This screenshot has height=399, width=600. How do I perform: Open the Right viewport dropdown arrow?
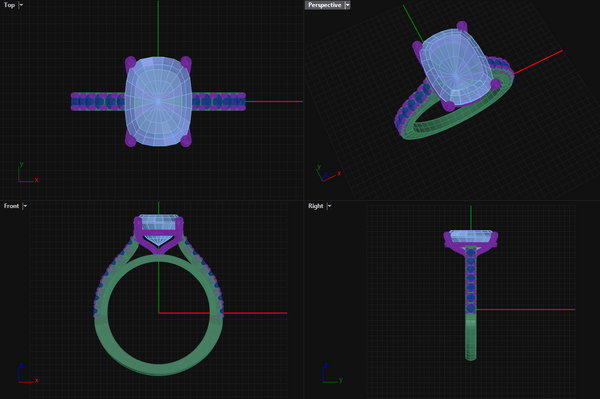(329, 206)
